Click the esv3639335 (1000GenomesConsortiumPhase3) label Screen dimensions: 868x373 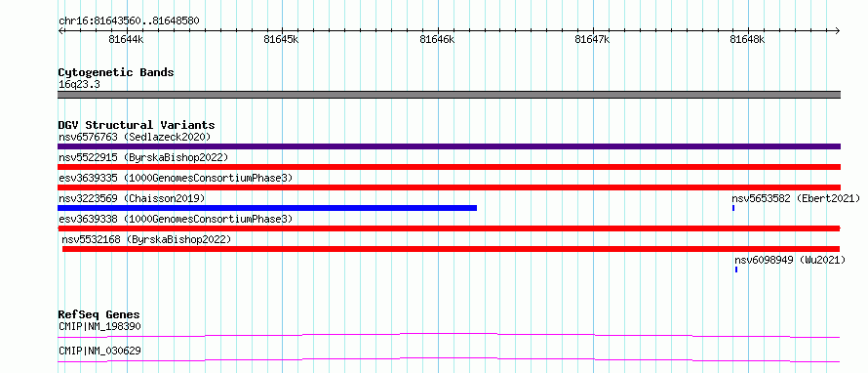pyautogui.click(x=175, y=178)
